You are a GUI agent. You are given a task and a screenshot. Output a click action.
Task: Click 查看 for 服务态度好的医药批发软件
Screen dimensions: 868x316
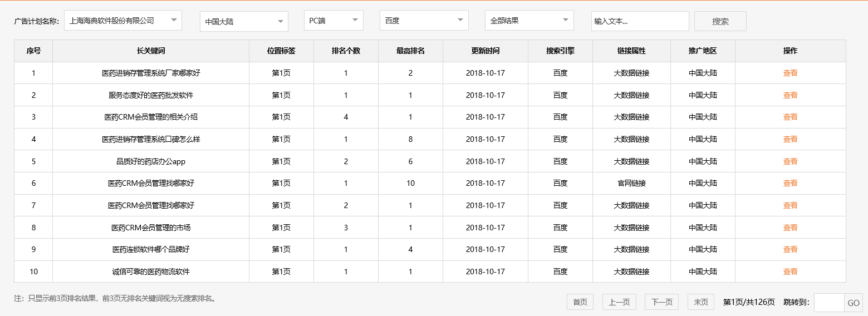tap(790, 95)
